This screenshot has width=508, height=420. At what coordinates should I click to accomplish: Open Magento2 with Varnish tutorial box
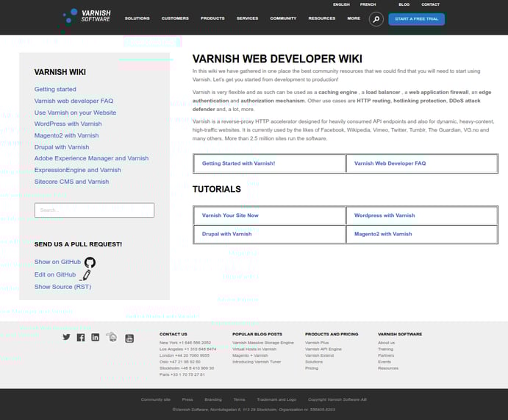click(x=422, y=234)
